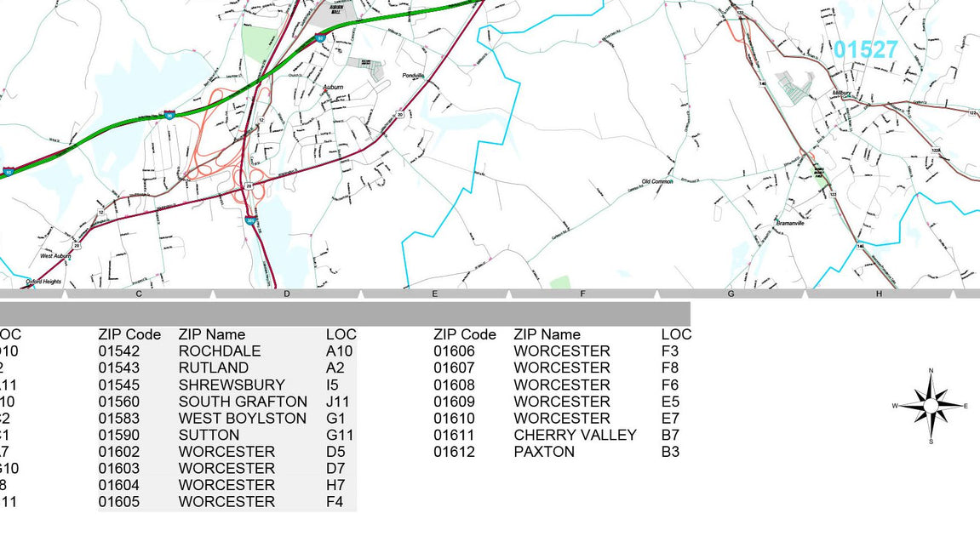
Task: Select grid column marker G
Action: click(x=731, y=294)
